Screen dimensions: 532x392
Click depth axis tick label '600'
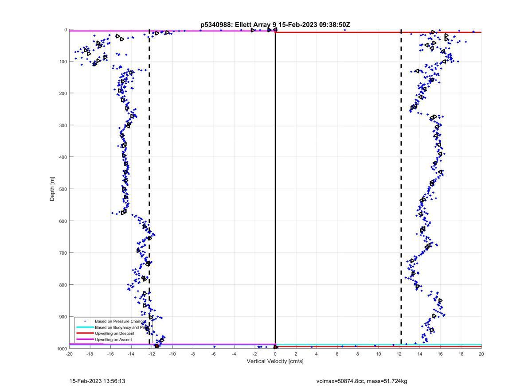(63, 221)
